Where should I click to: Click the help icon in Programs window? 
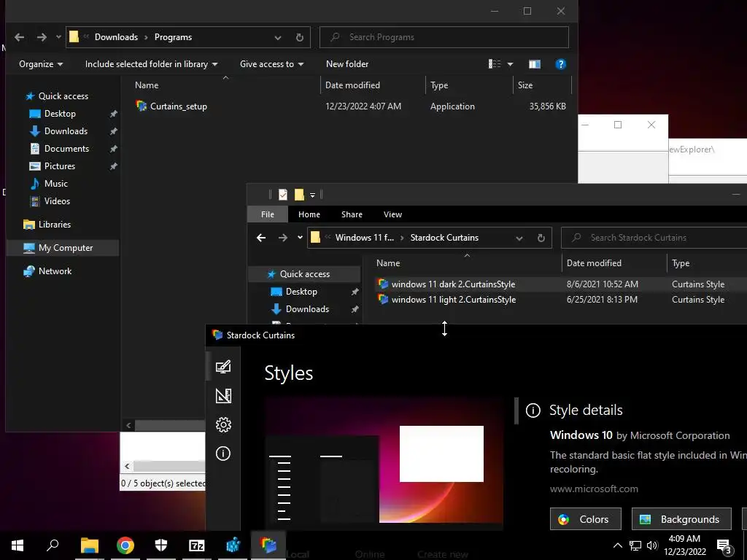561,64
